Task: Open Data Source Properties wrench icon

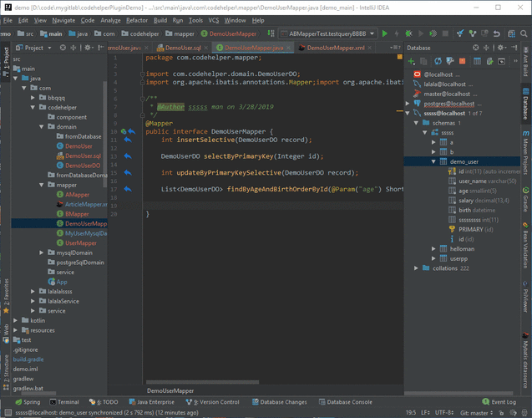Action: 450,61
